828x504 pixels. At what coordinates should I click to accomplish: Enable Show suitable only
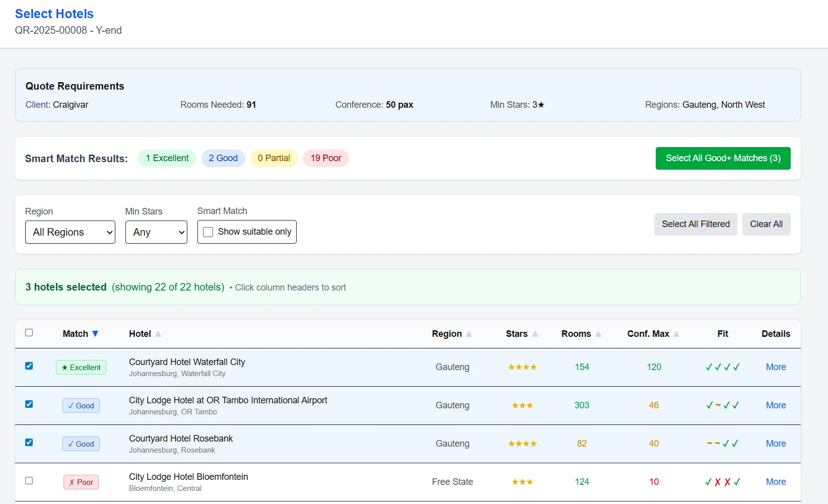pyautogui.click(x=208, y=232)
